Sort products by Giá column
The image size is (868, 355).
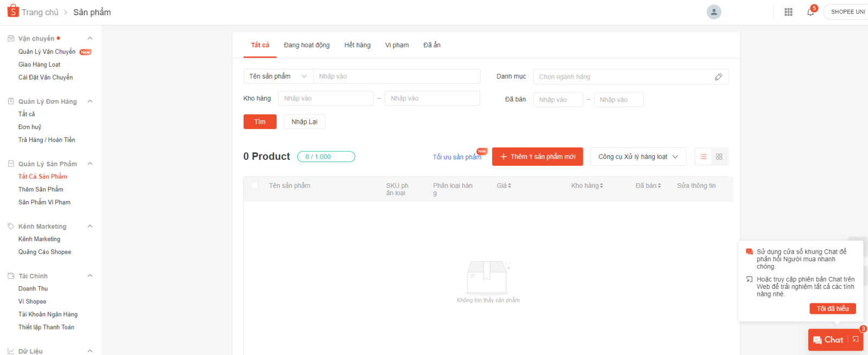504,186
